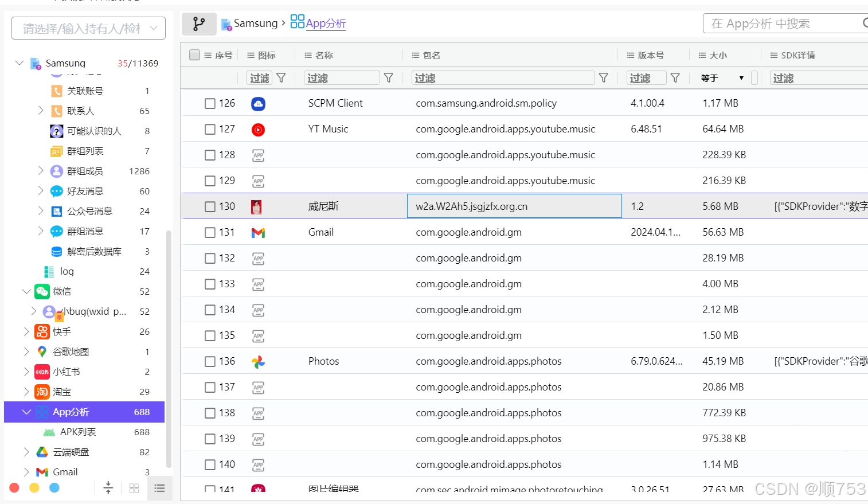Screen dimensions: 868x504
Task: Expand the 群组消息 node chevron
Action: click(41, 230)
